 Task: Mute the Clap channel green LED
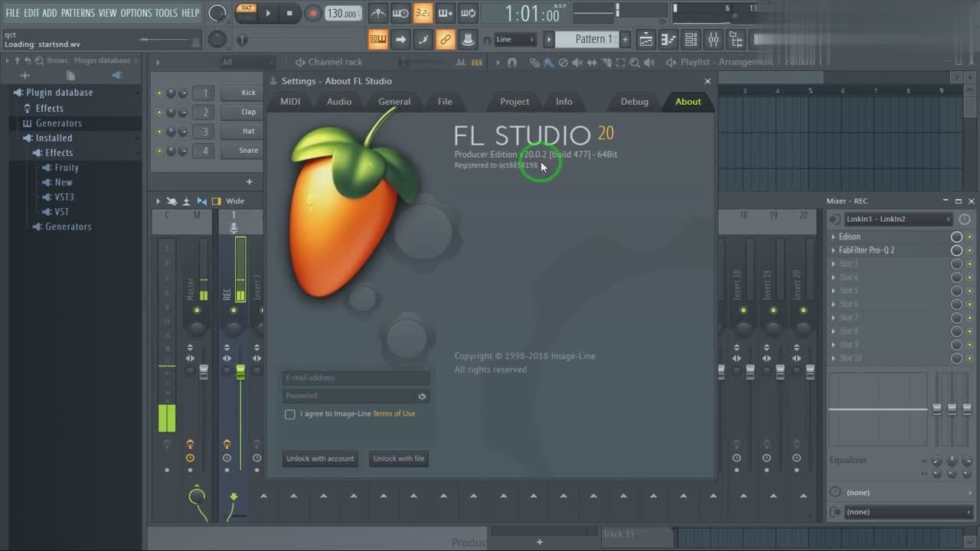159,112
